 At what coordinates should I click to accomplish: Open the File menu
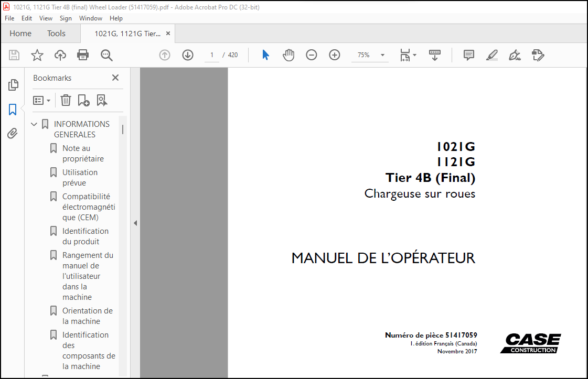[x=9, y=18]
